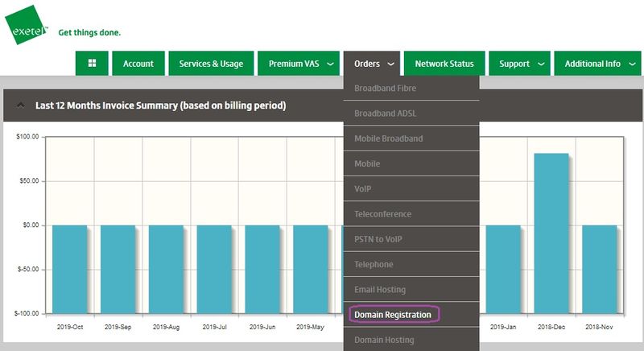Click the 2019-Jan invoice bar

pyautogui.click(x=503, y=270)
